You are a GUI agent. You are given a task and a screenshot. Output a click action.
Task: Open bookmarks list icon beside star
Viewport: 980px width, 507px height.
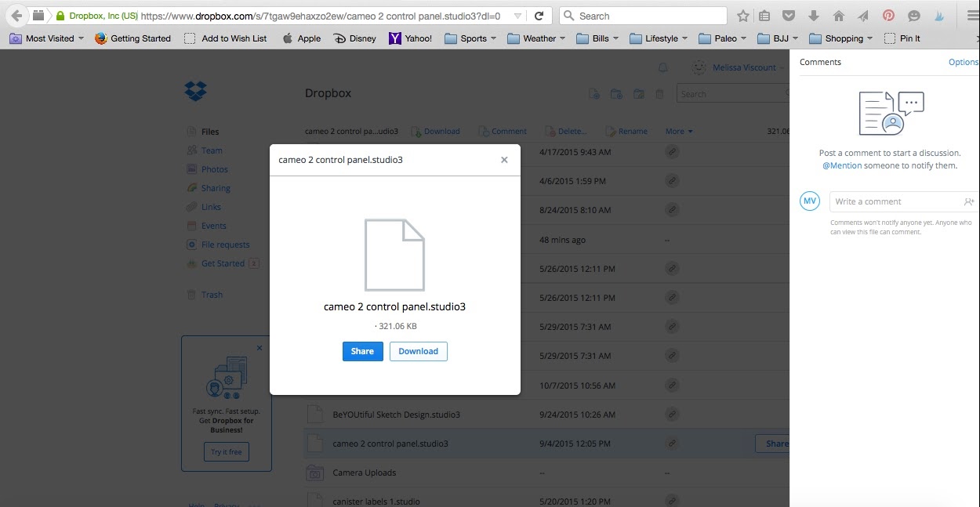(764, 16)
